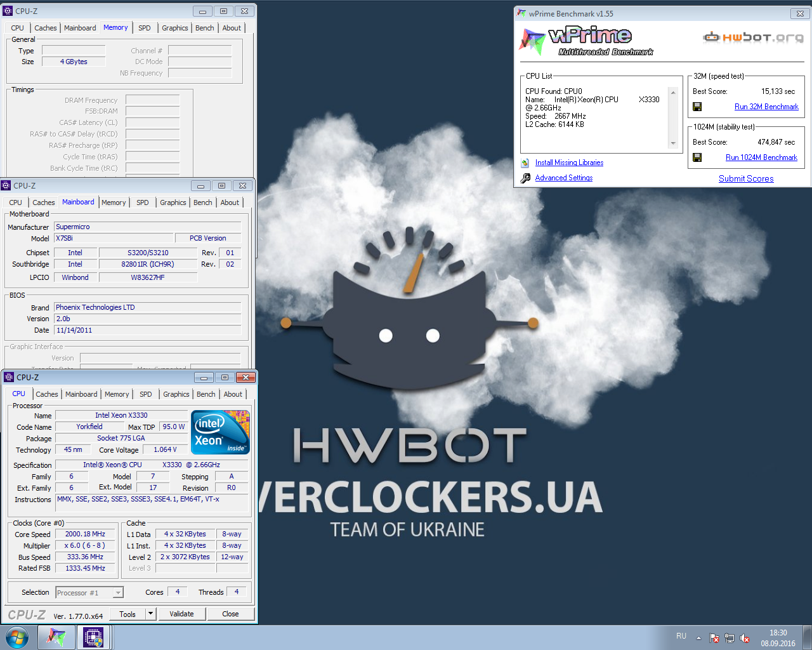Click the Advanced Settings wrench icon
The width and height of the screenshot is (812, 650).
[525, 178]
